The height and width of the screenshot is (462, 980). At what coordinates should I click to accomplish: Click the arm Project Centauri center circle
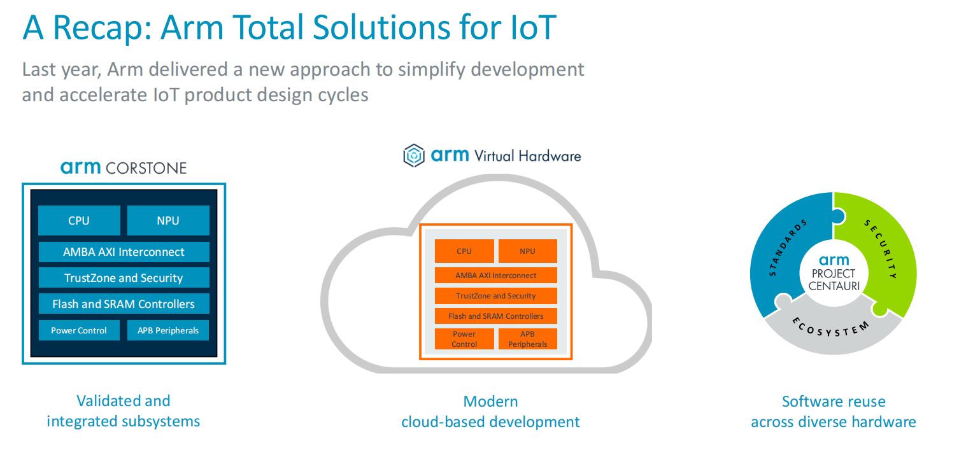pyautogui.click(x=834, y=274)
